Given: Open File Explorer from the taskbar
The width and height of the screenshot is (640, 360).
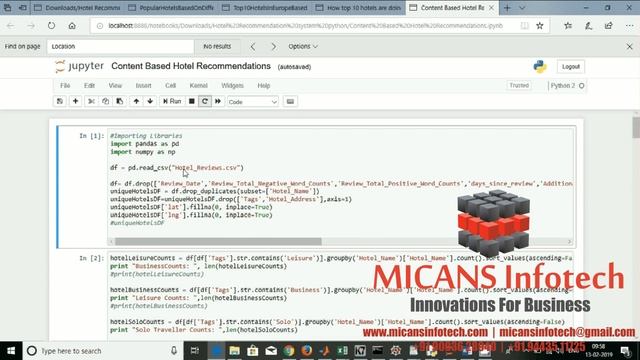Looking at the screenshot, I should pos(234,351).
